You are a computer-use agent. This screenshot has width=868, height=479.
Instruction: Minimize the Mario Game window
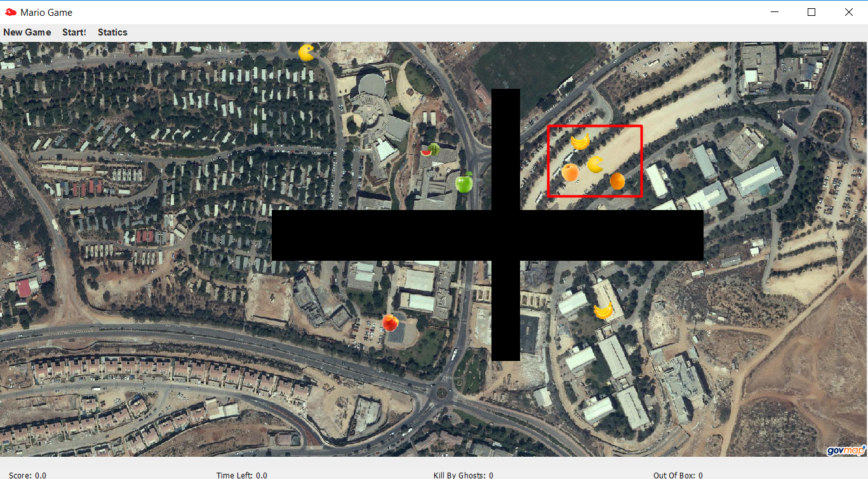[775, 12]
